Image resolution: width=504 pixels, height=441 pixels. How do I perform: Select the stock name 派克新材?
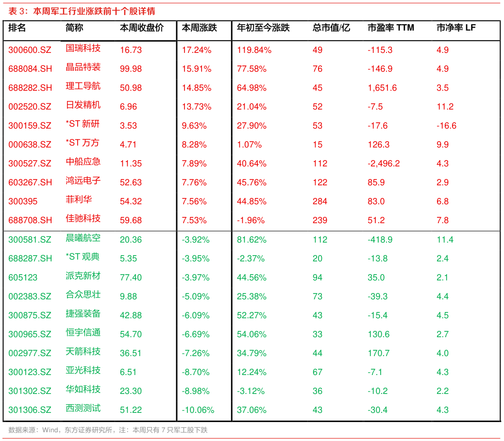tap(83, 276)
